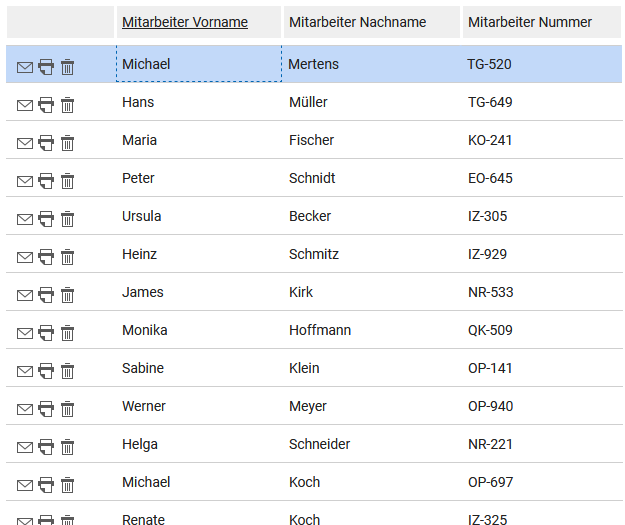Open mail icon in James Kirk row
Screen dimensions: 625x525
coord(25,295)
